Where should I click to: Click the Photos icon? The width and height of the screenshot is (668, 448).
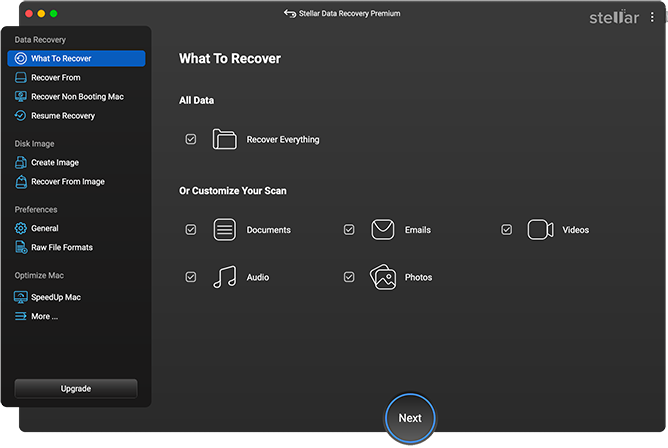coord(382,277)
